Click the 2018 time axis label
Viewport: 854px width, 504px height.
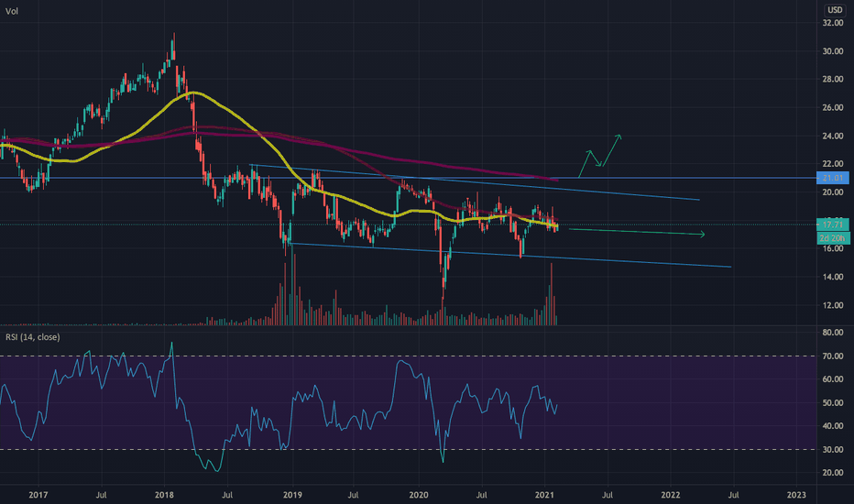point(164,495)
